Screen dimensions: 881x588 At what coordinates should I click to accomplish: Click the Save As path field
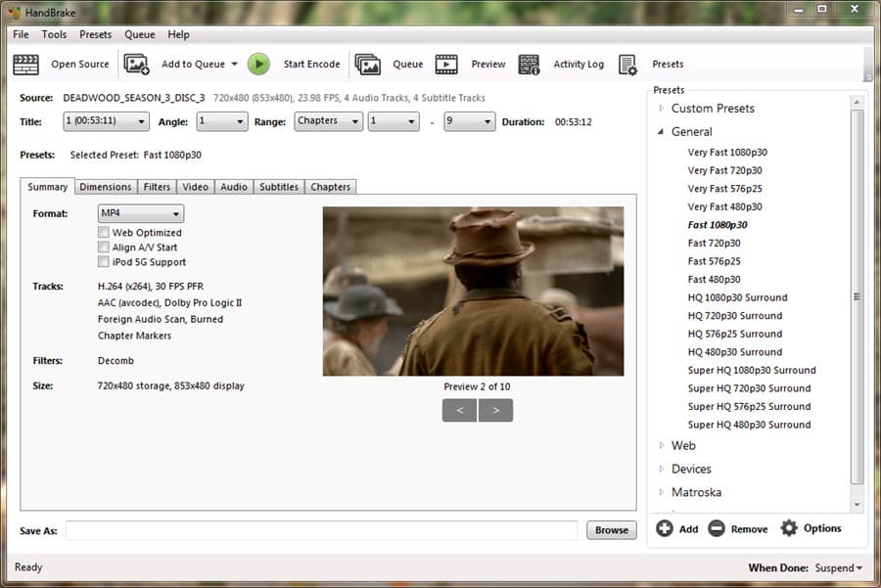pos(321,530)
